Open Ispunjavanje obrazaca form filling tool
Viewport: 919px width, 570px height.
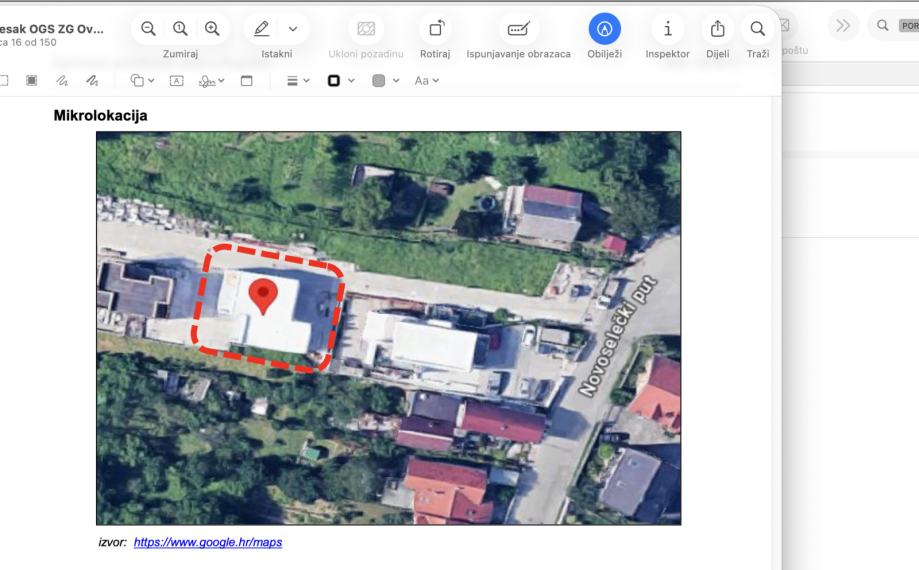coord(519,29)
